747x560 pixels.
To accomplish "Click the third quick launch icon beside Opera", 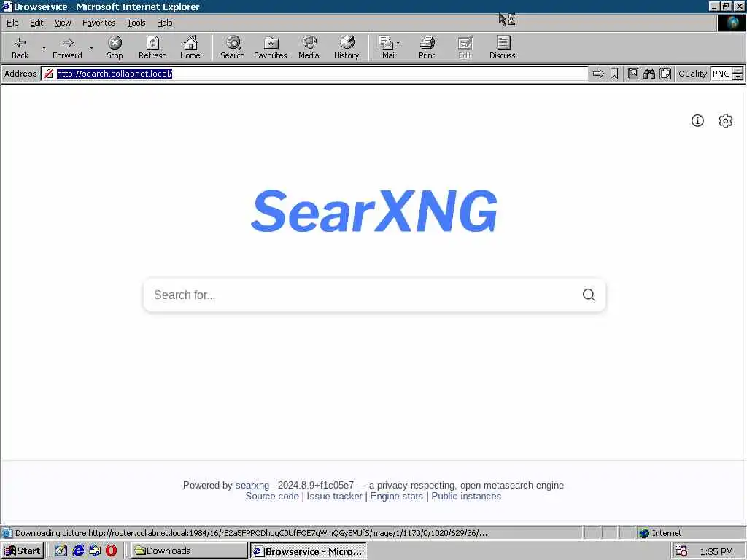I will (x=95, y=551).
